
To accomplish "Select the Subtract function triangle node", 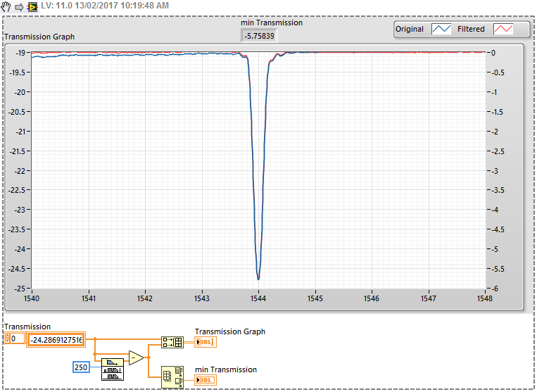I will click(136, 358).
